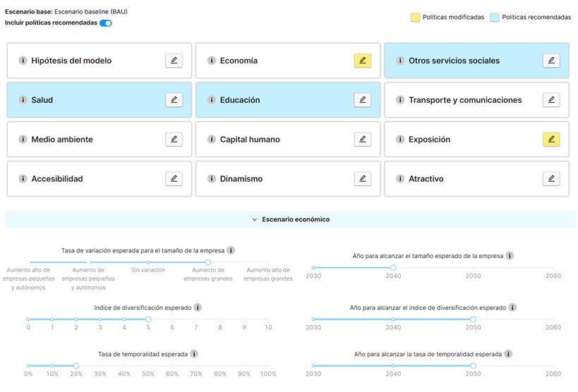Click the Políticas modificadas yellow legend swatch
This screenshot has width=578, height=392.
click(x=415, y=17)
